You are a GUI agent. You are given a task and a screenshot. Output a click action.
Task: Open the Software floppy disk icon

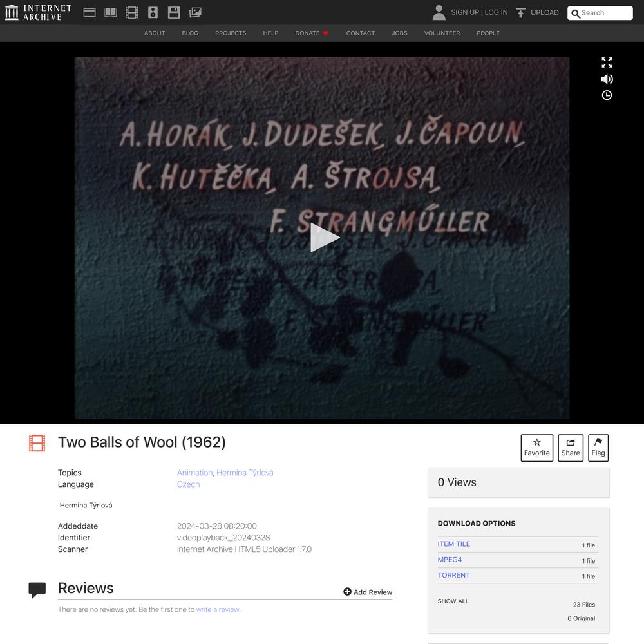(x=174, y=13)
